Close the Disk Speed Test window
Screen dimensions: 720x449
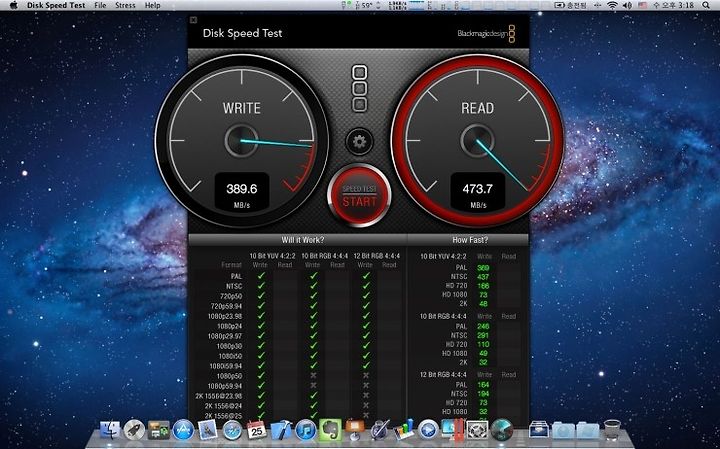pyautogui.click(x=193, y=20)
